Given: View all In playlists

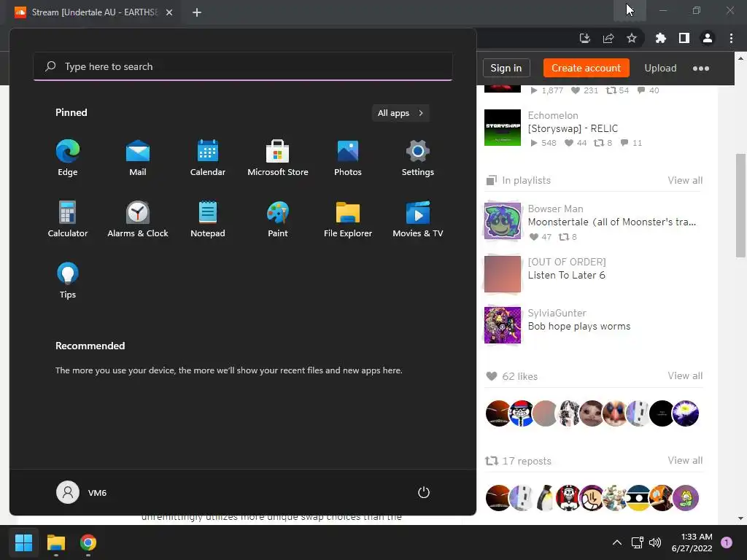Looking at the screenshot, I should pyautogui.click(x=685, y=180).
